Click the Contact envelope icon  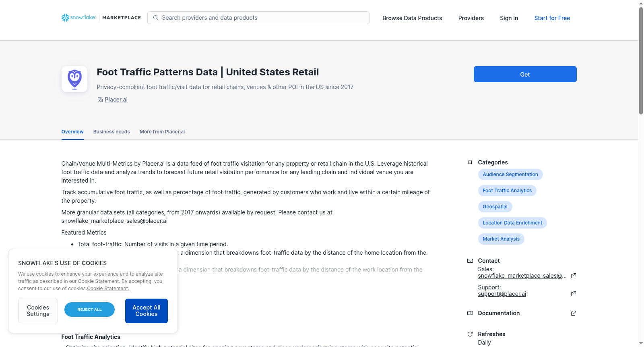[x=470, y=261]
